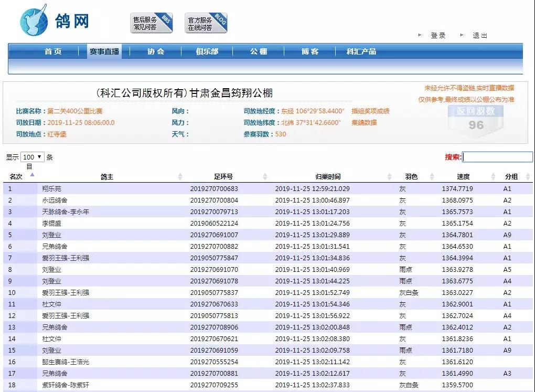Sort the 羽色 column

[432, 176]
